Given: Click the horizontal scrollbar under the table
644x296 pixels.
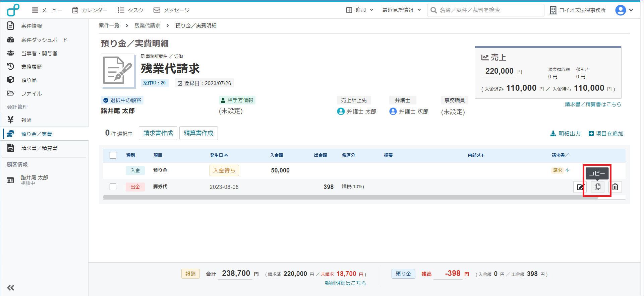Looking at the screenshot, I should pos(351,197).
